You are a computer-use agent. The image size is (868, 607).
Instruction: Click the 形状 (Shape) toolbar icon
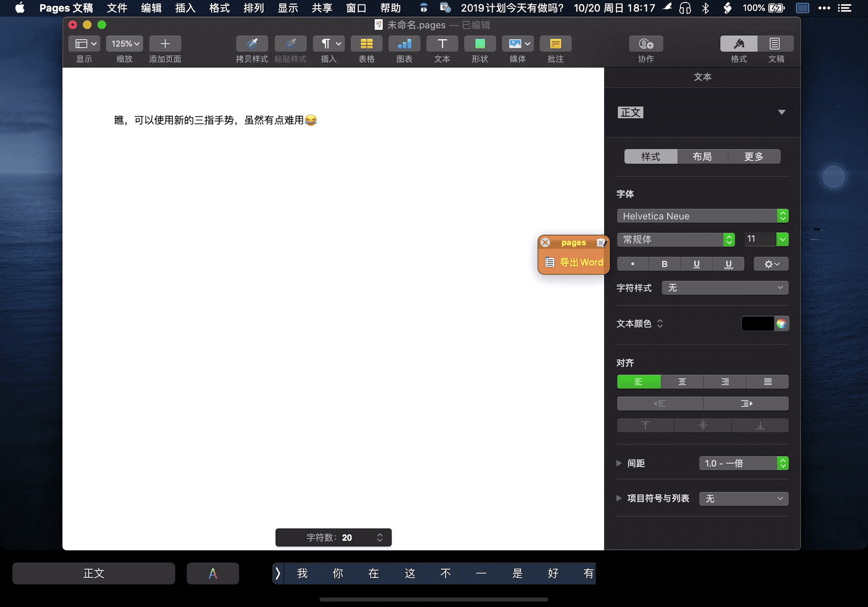480,44
